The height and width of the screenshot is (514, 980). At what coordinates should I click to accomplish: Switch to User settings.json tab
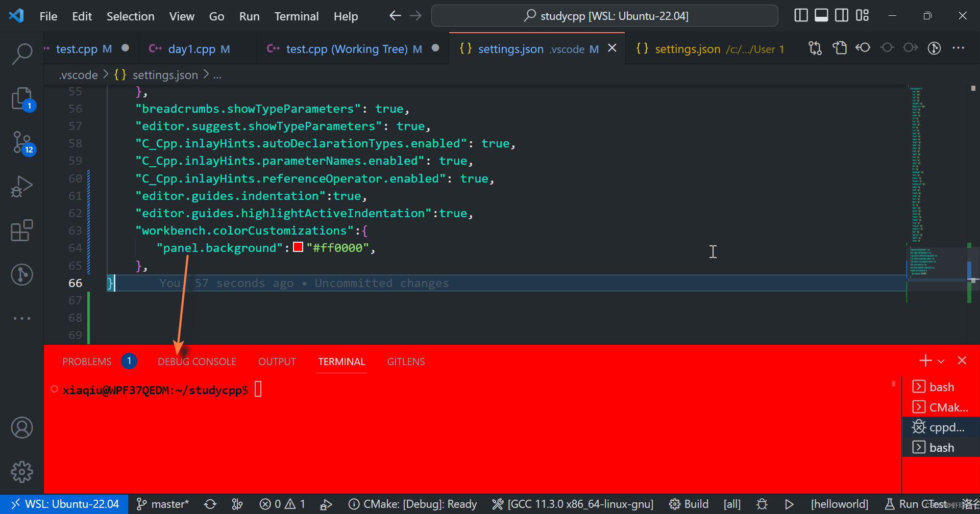click(x=709, y=49)
